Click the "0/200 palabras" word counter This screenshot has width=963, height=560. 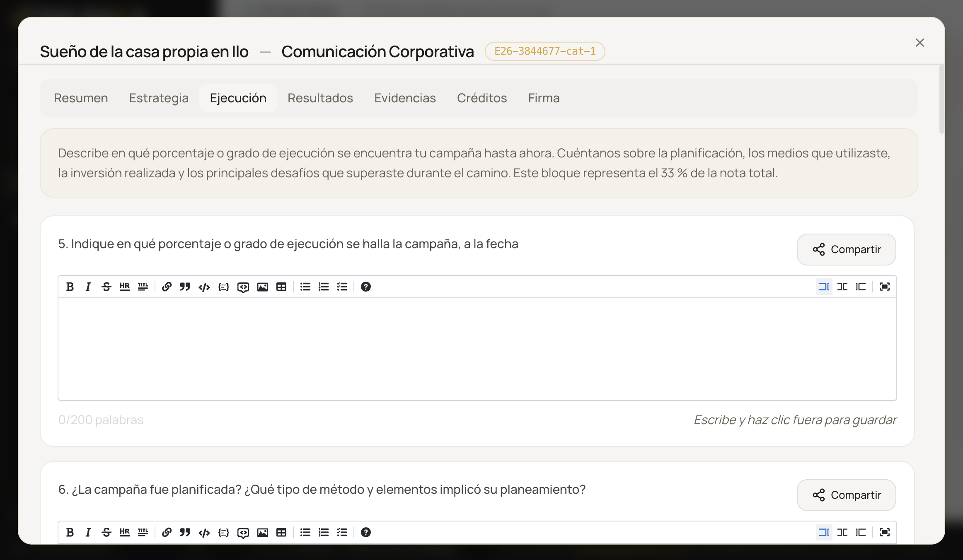click(x=101, y=420)
